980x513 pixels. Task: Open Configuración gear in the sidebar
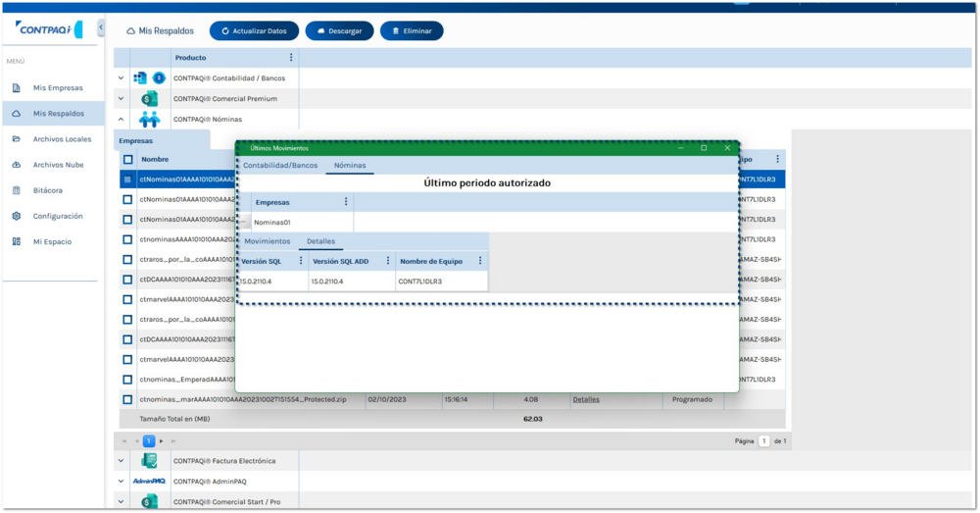point(17,216)
